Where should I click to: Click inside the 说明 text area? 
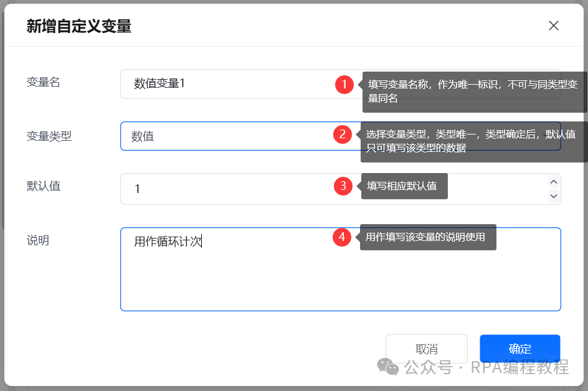coord(341,269)
